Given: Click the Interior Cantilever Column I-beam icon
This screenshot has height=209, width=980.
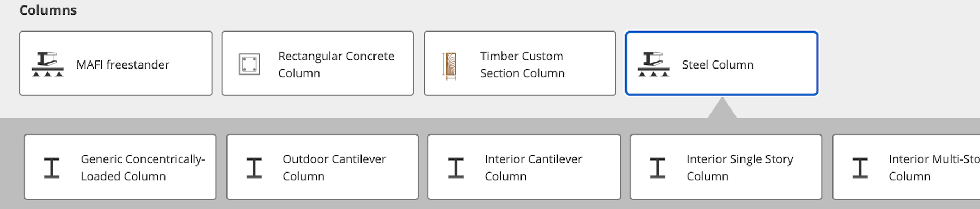Looking at the screenshot, I should (456, 168).
